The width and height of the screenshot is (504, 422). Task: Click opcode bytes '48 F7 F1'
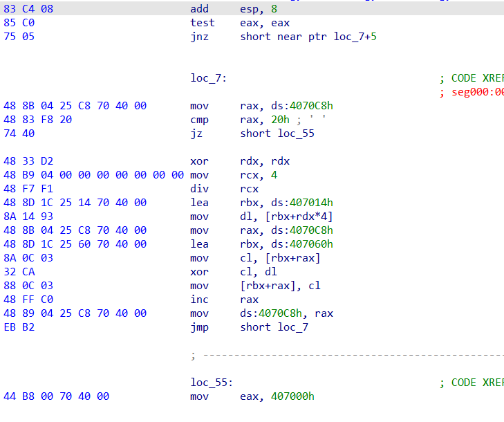coord(28,189)
